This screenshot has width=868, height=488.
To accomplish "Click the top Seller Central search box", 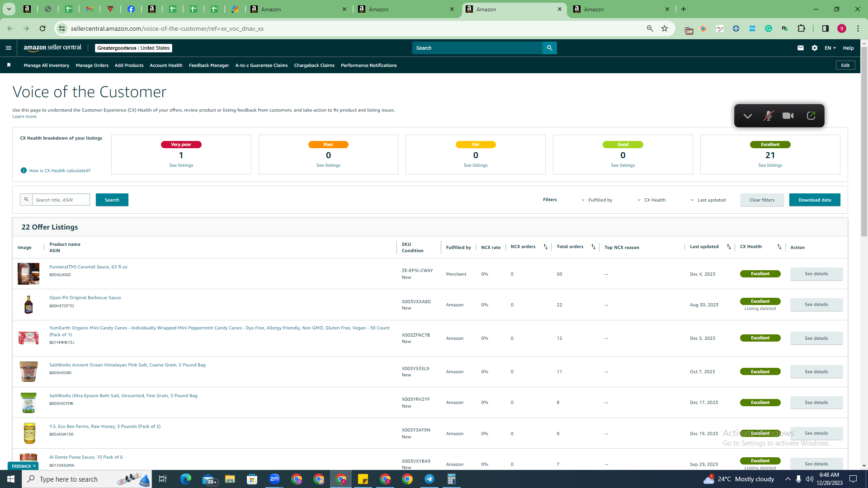I will coord(477,48).
